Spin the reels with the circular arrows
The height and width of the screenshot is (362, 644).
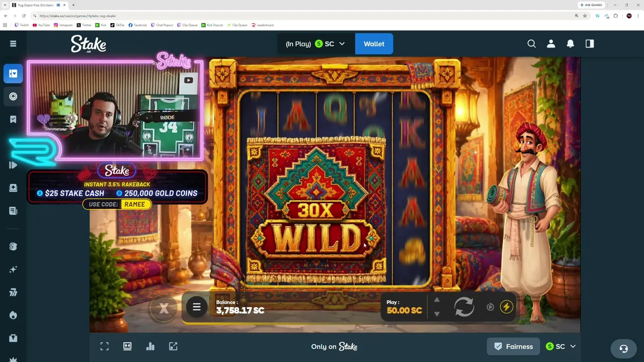tap(464, 307)
